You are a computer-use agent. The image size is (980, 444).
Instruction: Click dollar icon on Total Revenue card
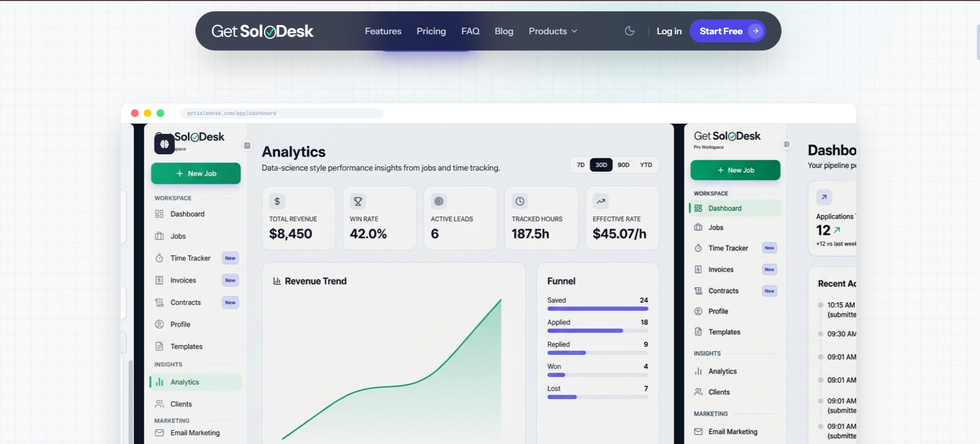tap(277, 201)
